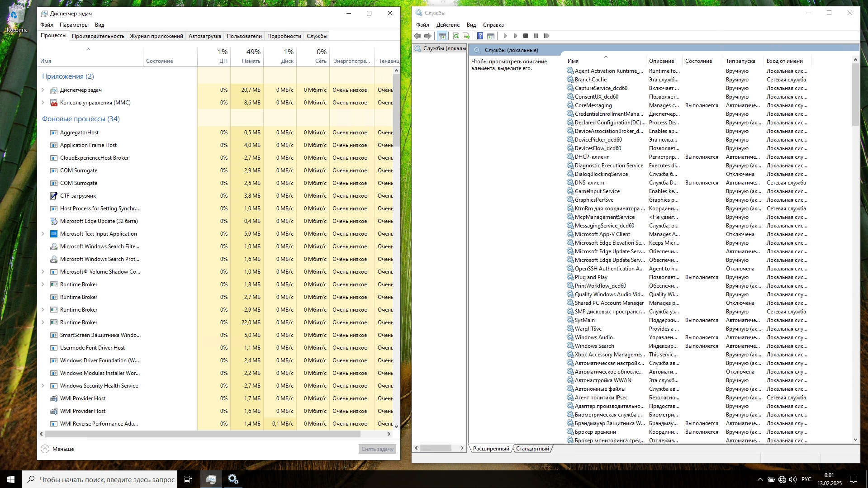Select Расширенный tab in Services
868x488 pixels.
491,449
